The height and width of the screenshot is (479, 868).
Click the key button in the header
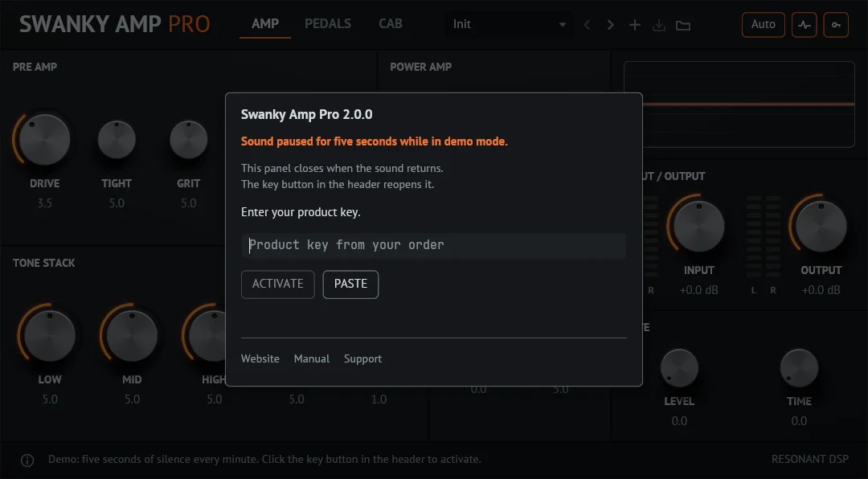836,24
